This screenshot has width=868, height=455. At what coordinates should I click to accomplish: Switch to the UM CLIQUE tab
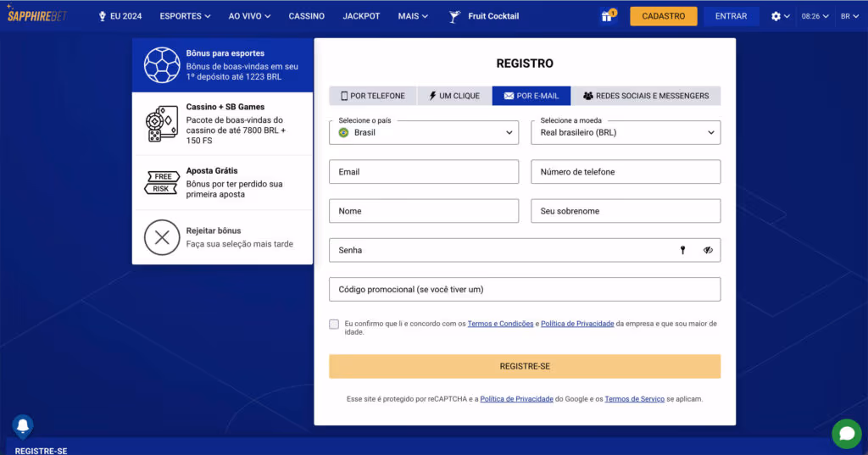(454, 96)
